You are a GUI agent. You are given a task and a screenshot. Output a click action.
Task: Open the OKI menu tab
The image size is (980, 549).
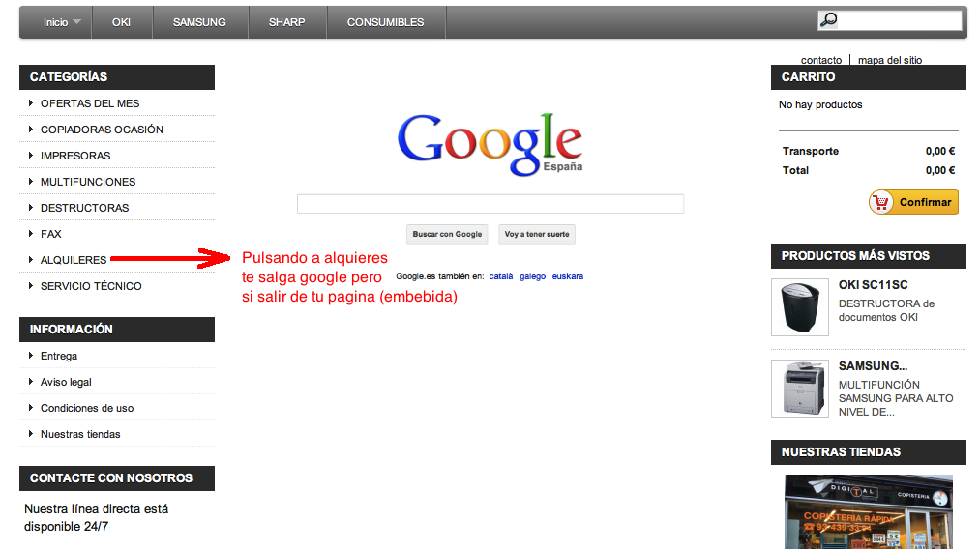(121, 22)
